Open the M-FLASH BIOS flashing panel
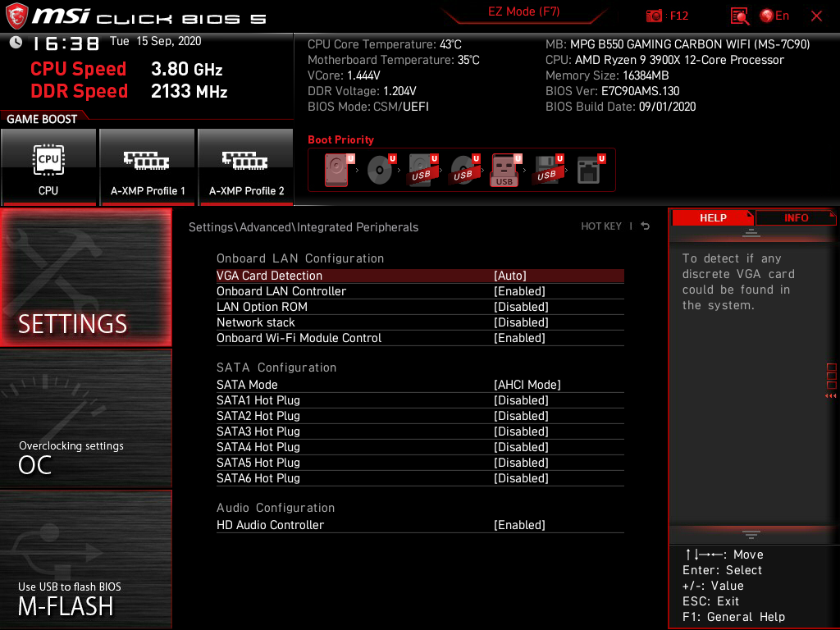The height and width of the screenshot is (630, 840). click(85, 559)
